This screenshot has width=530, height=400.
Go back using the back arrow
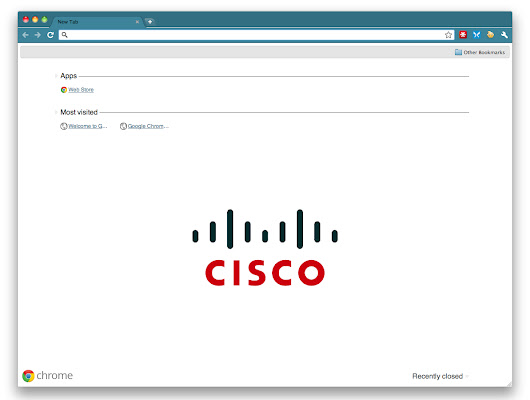(x=25, y=35)
